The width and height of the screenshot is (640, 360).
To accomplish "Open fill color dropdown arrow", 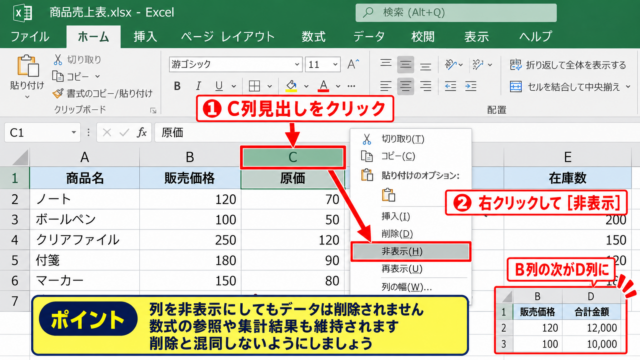I will 306,86.
